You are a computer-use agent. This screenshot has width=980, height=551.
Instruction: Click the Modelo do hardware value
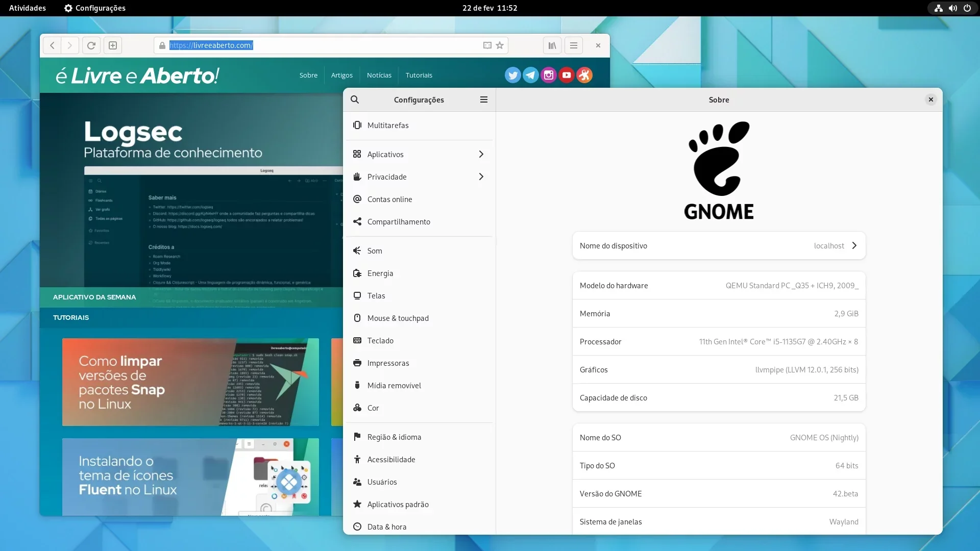pyautogui.click(x=792, y=285)
